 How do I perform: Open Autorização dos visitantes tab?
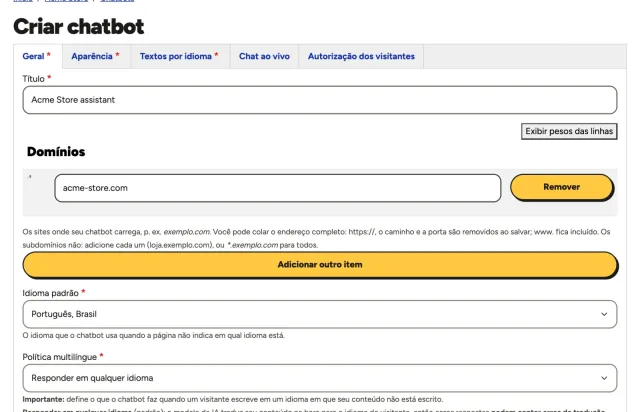(x=361, y=56)
